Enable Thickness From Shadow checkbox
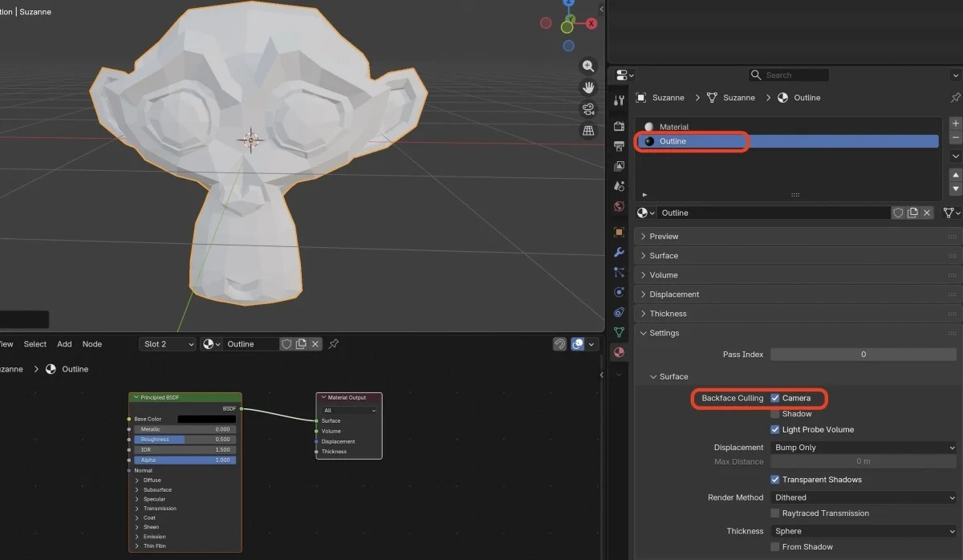The height and width of the screenshot is (560, 963). 775,547
